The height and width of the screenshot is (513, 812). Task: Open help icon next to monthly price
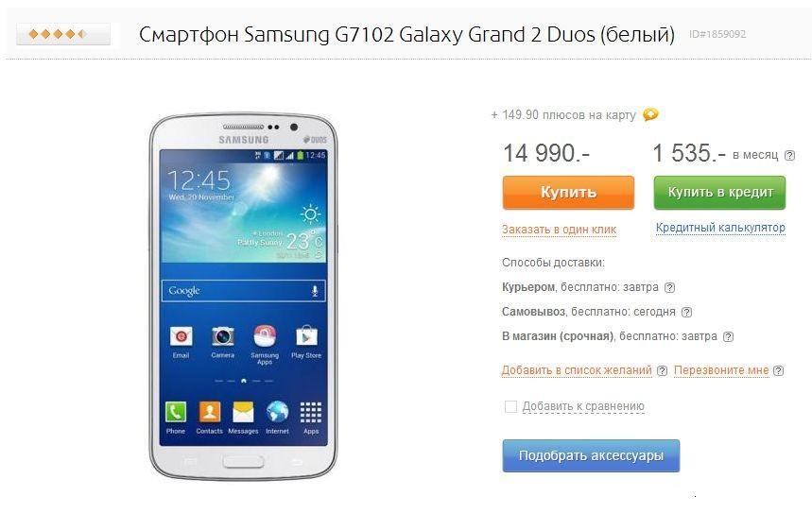pyautogui.click(x=789, y=155)
